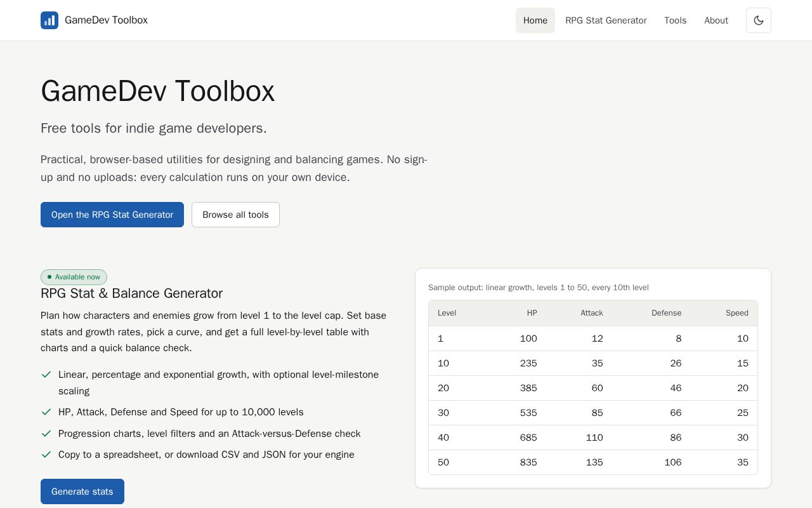812x508 pixels.
Task: Click the Available now badge
Action: coord(74,277)
